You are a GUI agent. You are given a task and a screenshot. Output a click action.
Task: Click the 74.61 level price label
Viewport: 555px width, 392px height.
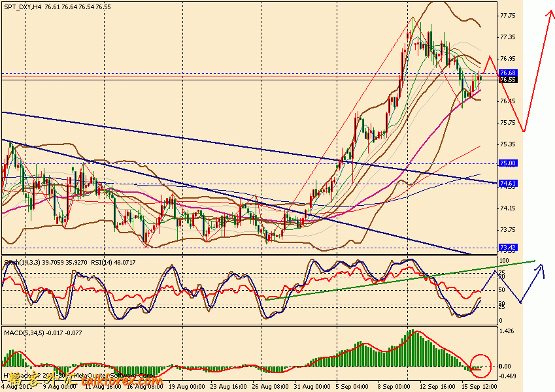tap(507, 184)
